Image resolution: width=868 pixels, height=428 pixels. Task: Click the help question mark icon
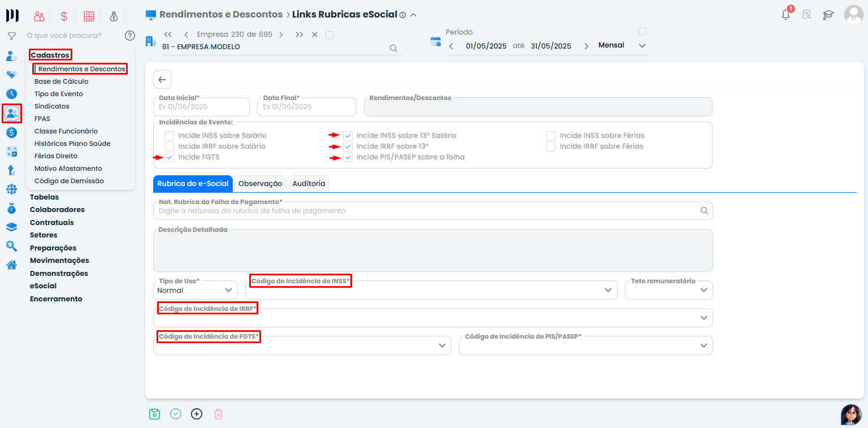[129, 36]
